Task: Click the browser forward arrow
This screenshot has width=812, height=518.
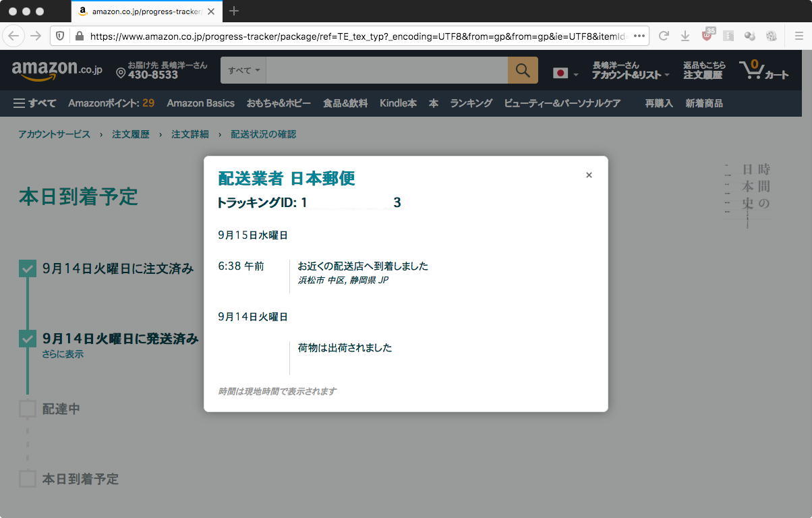Action: tap(36, 36)
